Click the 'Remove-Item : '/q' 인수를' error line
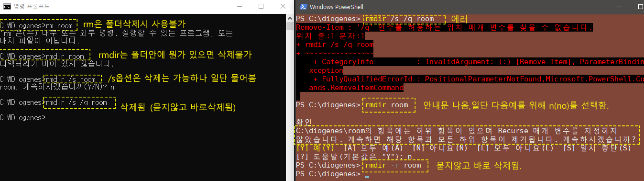644x181 pixels. point(445,27)
